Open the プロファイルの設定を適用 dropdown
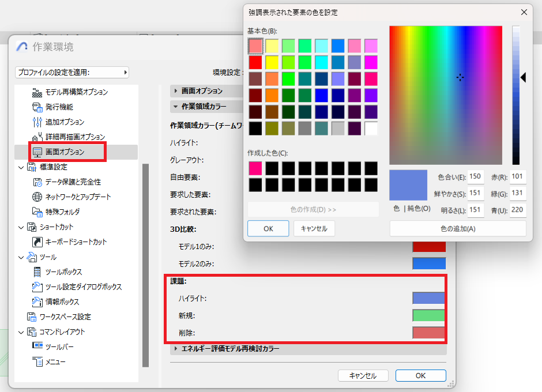Screen dimensions: 542x392 tap(72, 73)
